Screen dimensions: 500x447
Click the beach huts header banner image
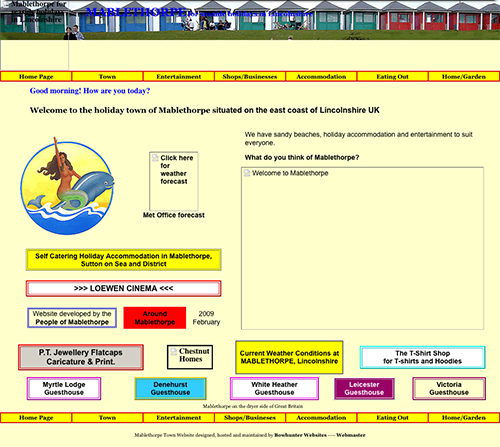pos(250,20)
